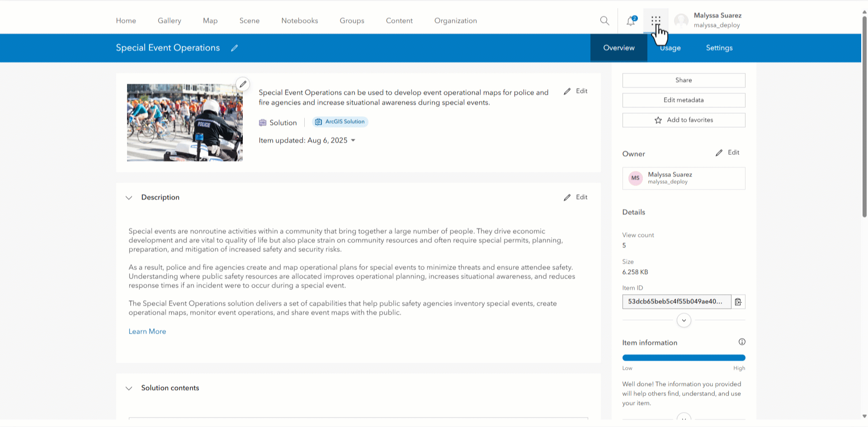Open the Organization page
This screenshot has height=427, width=868.
(456, 20)
